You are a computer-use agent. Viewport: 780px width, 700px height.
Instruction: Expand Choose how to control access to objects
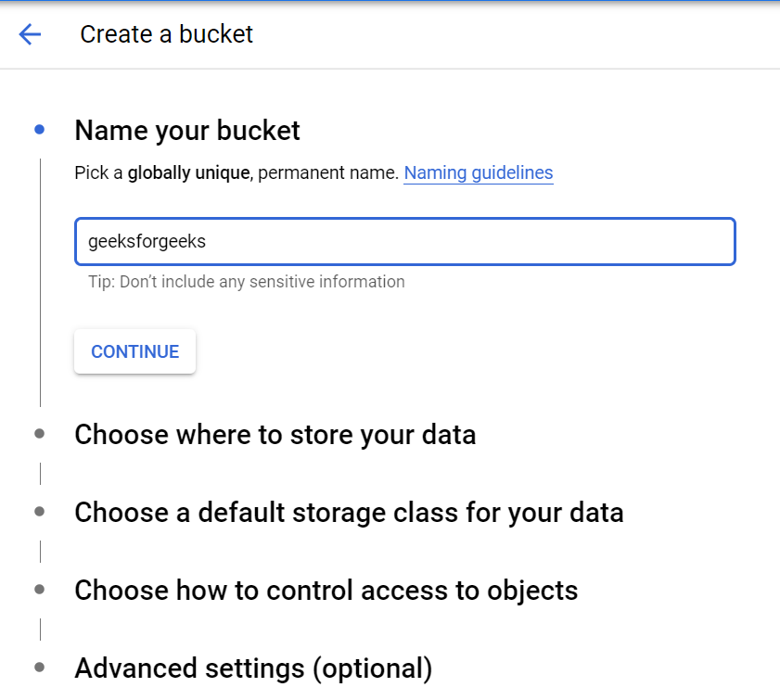326,591
